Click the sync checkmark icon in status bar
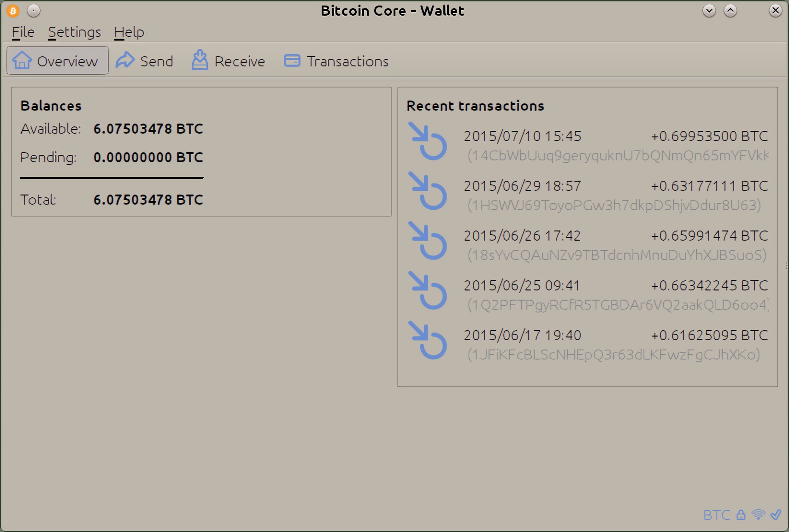Viewport: 789px width, 532px height. tap(776, 514)
